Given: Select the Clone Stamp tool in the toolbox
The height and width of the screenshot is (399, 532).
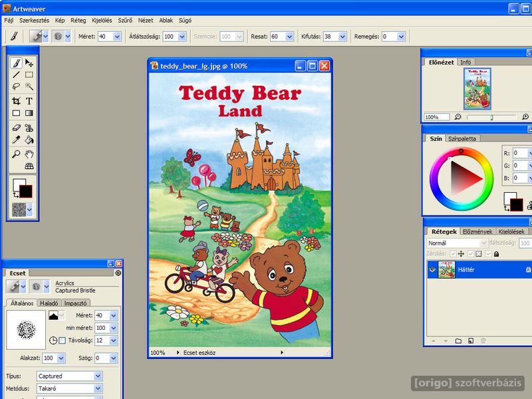Looking at the screenshot, I should click(29, 128).
